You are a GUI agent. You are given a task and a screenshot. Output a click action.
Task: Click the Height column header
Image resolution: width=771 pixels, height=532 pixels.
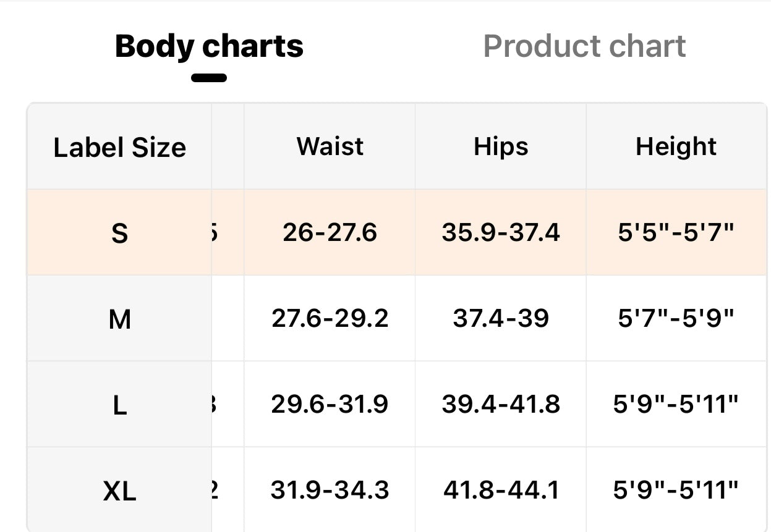click(676, 146)
